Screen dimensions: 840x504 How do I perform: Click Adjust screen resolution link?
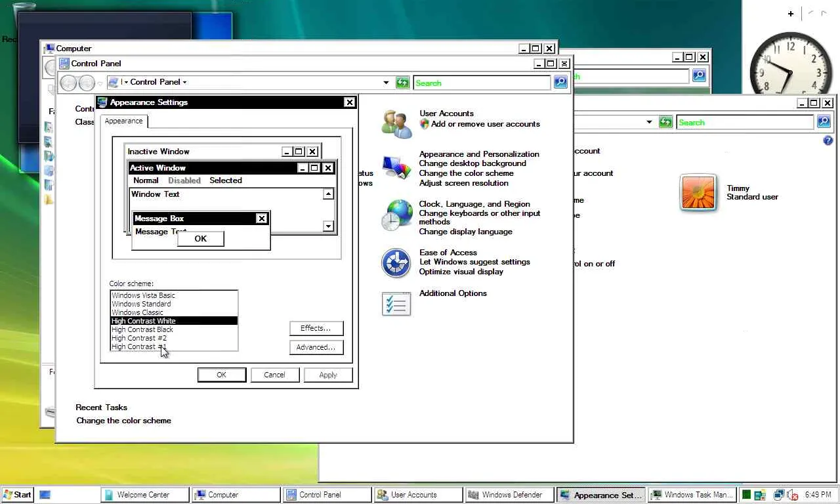click(464, 183)
